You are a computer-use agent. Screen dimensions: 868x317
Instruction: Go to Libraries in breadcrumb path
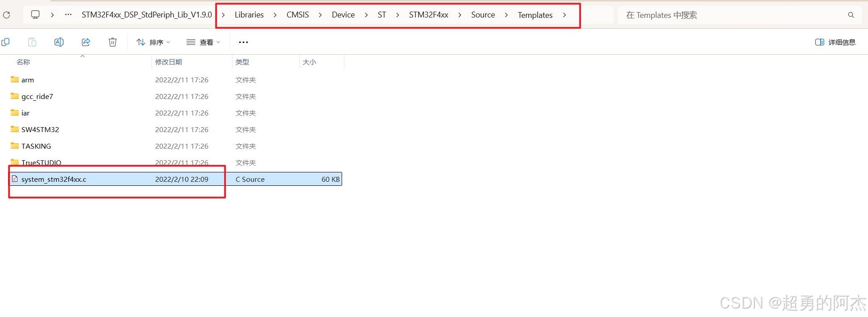tap(249, 15)
